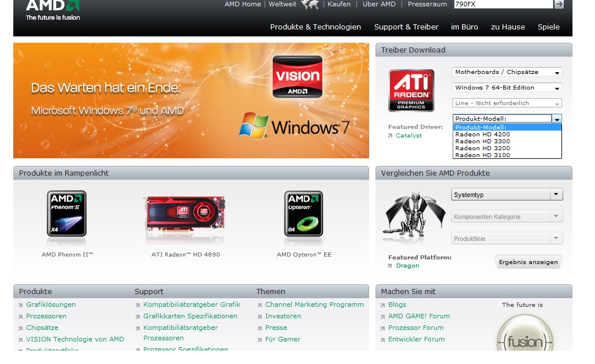Submit the search with the arrow button
595x364 pixels.
click(559, 4)
